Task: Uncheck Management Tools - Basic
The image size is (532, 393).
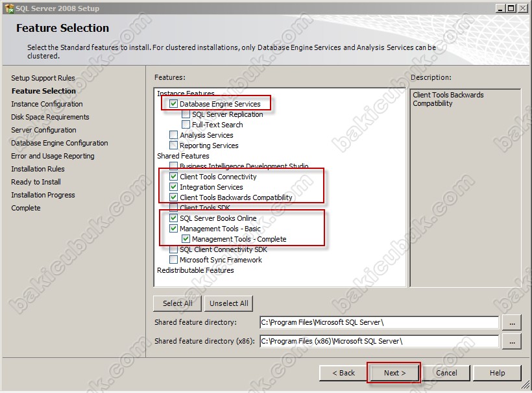Action: click(173, 228)
